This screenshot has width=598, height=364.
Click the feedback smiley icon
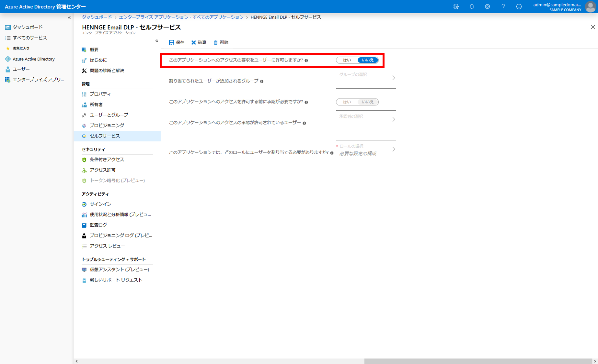point(519,6)
